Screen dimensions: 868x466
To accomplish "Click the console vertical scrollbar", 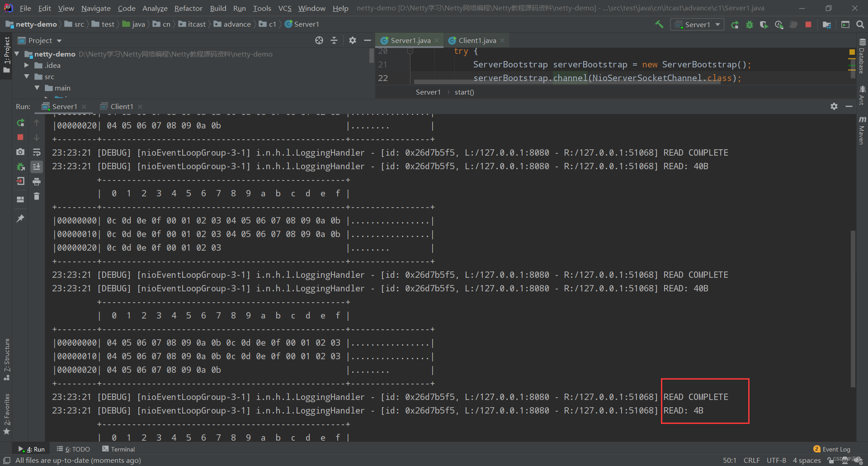I will [x=853, y=309].
